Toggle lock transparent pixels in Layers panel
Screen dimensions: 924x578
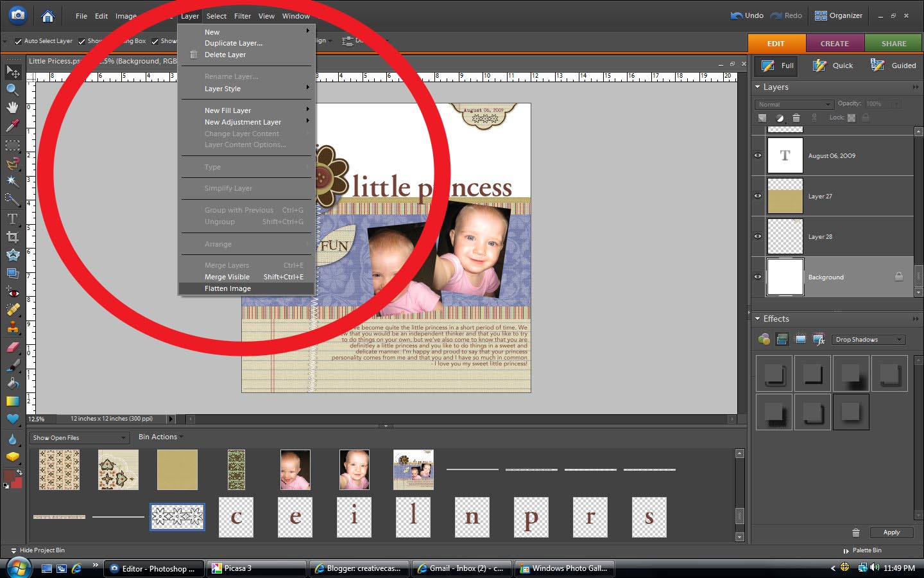[x=851, y=118]
